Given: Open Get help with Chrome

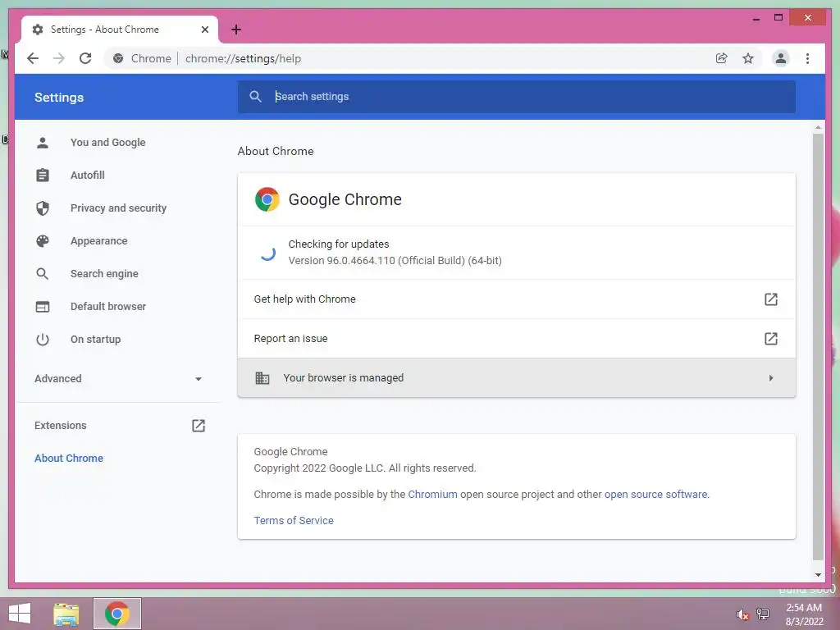Looking at the screenshot, I should point(517,299).
